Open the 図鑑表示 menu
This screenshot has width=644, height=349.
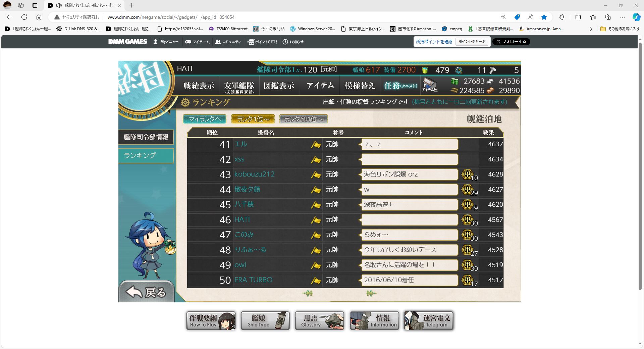(279, 86)
